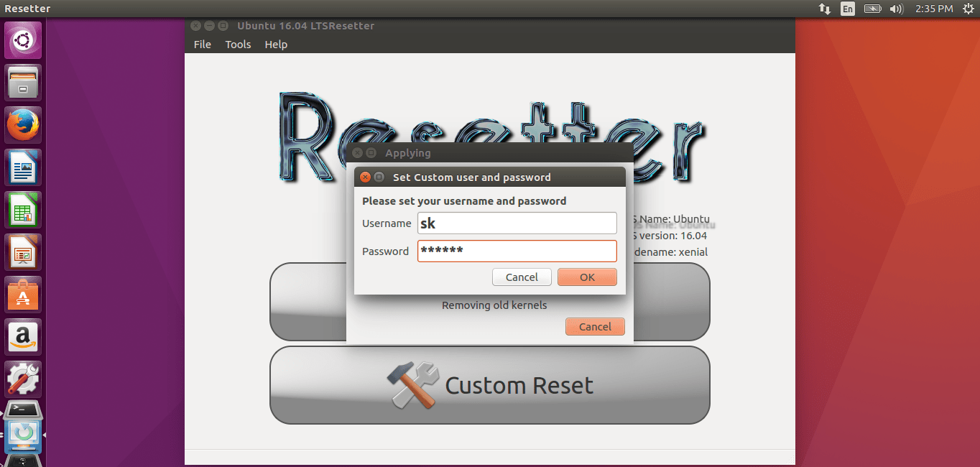Select the "Set Custom user and password" title bar
Viewport: 980px width, 467px height.
(490, 177)
